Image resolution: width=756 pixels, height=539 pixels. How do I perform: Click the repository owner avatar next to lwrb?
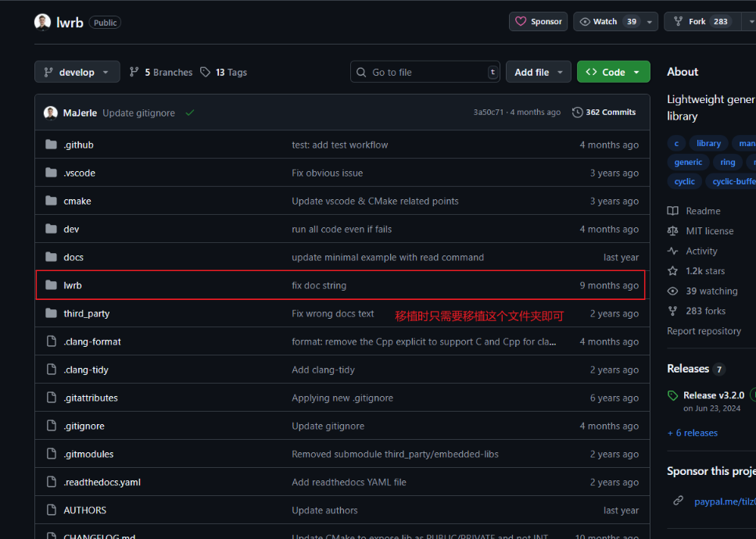pos(42,22)
